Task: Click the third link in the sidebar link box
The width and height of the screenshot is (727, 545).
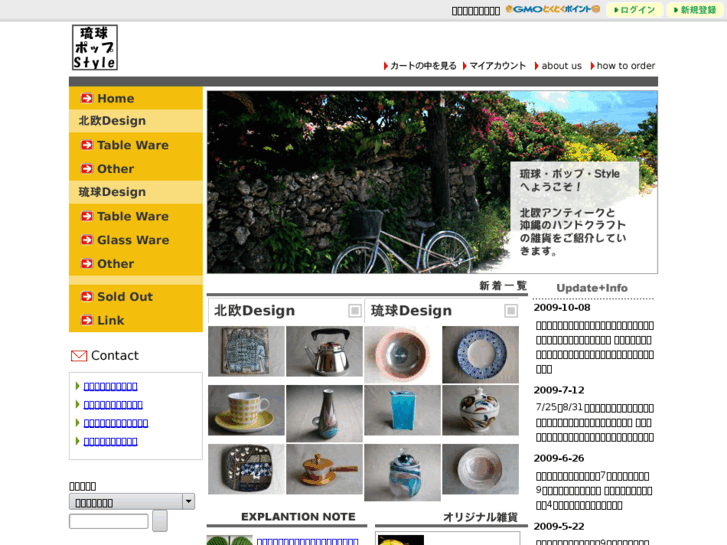Action: pos(116,423)
